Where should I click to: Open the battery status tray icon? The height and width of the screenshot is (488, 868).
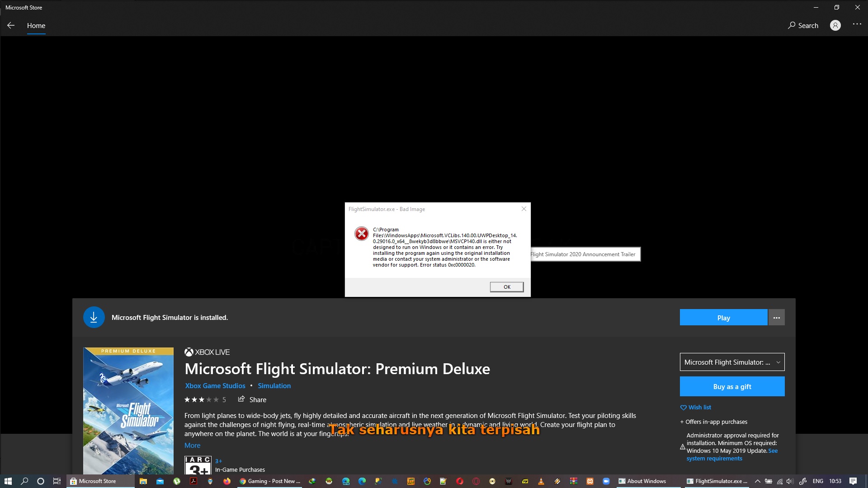click(x=769, y=481)
